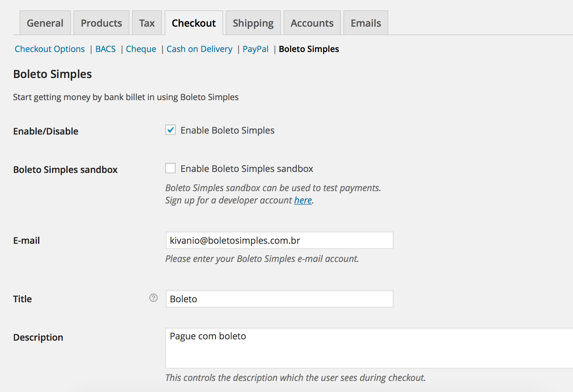Click the 'Description' row label

38,337
